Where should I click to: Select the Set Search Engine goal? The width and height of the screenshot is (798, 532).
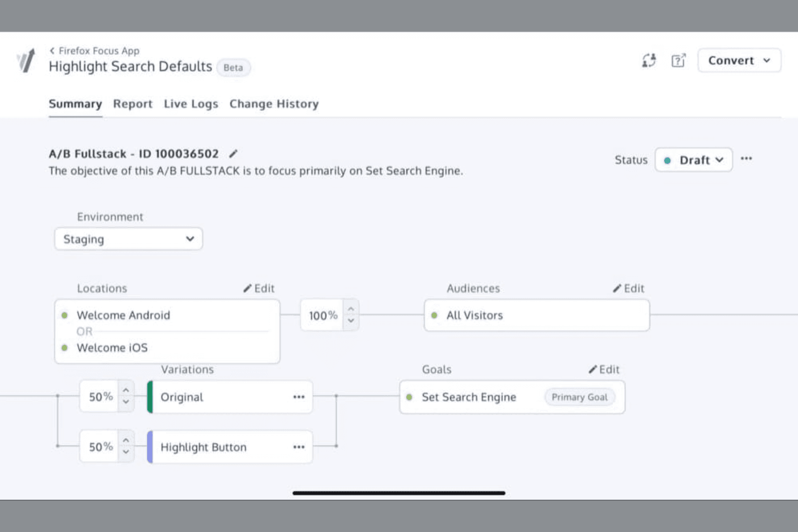pos(512,397)
